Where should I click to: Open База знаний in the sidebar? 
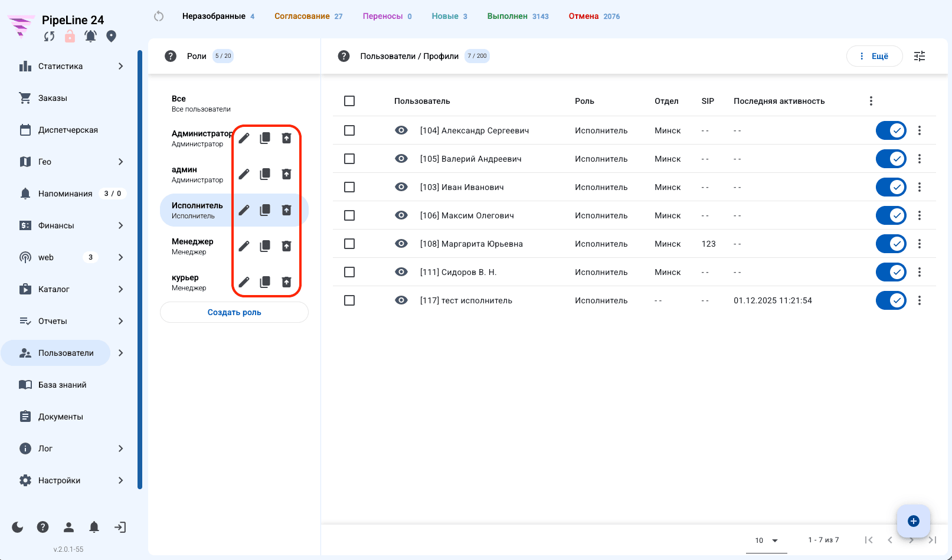point(63,385)
